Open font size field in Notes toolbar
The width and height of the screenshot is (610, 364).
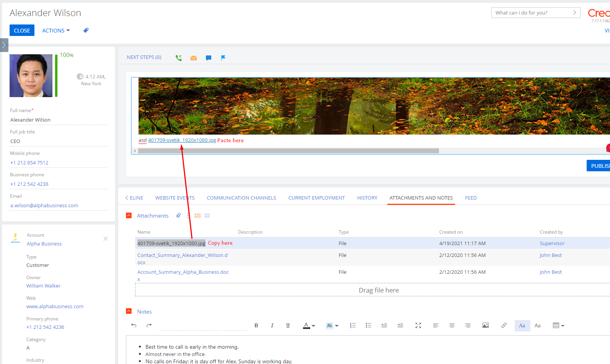235,326
